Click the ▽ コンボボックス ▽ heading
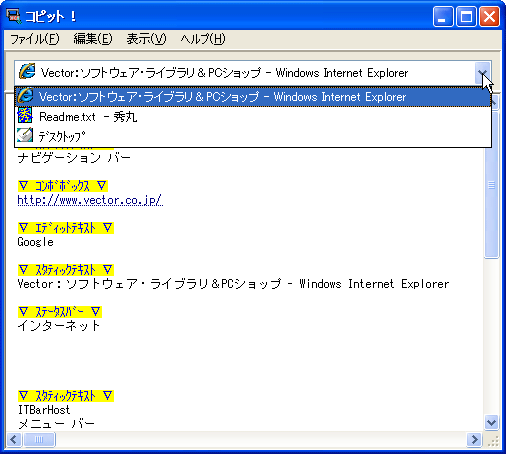Image resolution: width=506 pixels, height=454 pixels. point(63,186)
